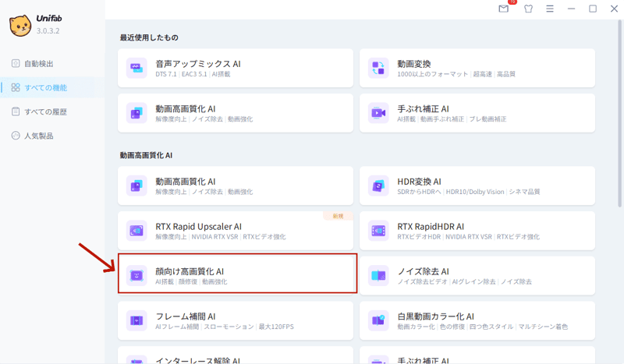This screenshot has height=364, width=624.
Task: Go to 人気製品 in the sidebar
Action: click(39, 136)
